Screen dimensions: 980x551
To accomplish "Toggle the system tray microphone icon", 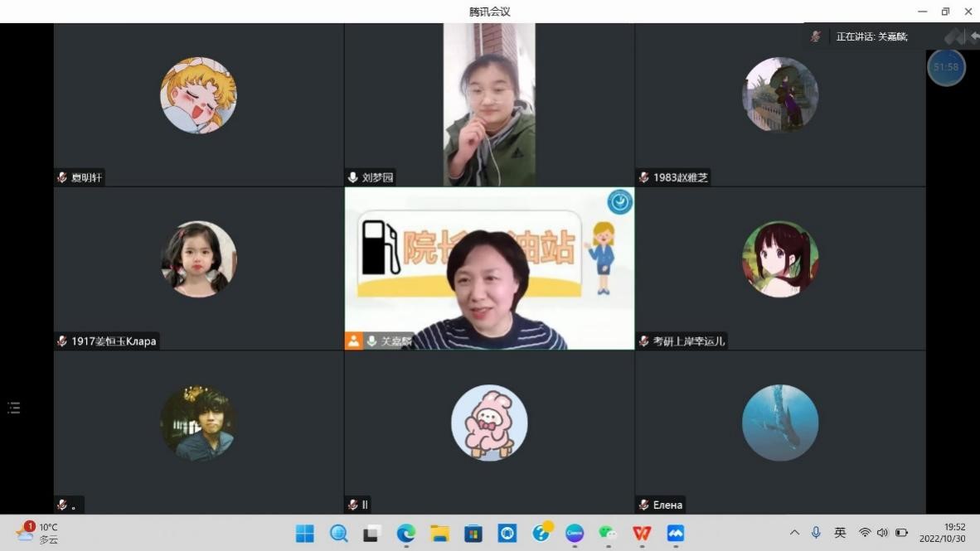I will 816,533.
